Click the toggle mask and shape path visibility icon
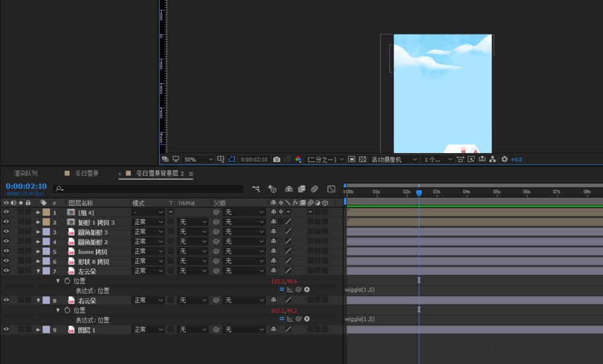The width and height of the screenshot is (603, 364). (x=232, y=160)
